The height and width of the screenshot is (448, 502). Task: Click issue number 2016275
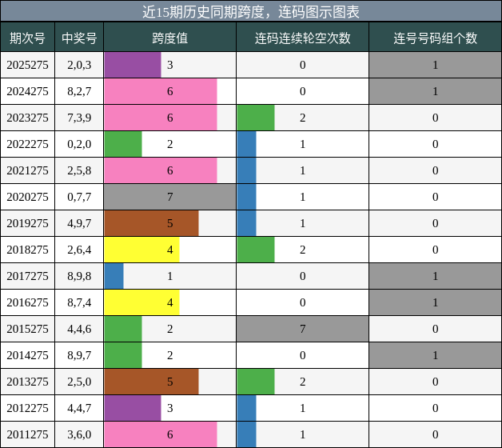[27, 302]
